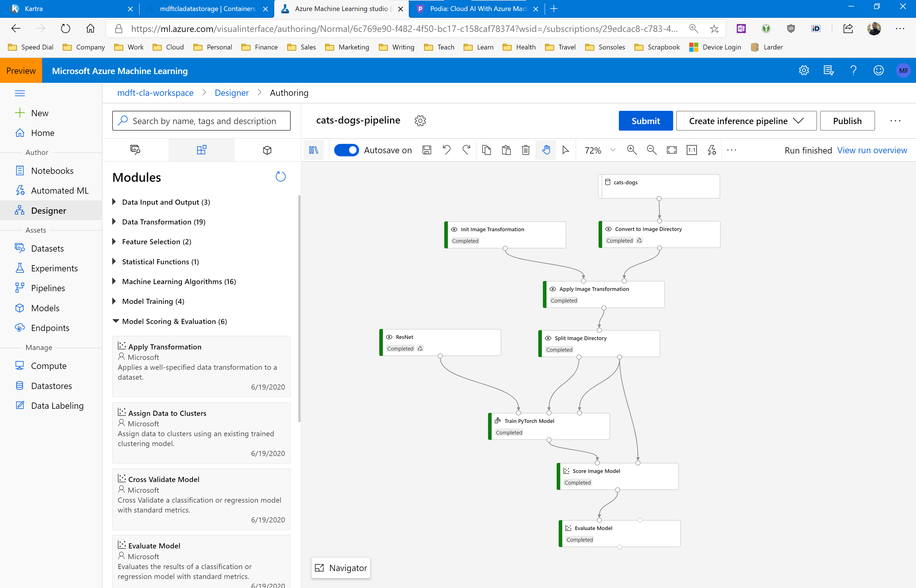Click the Publish button
Screen dimensions: 916x588
[847, 121]
